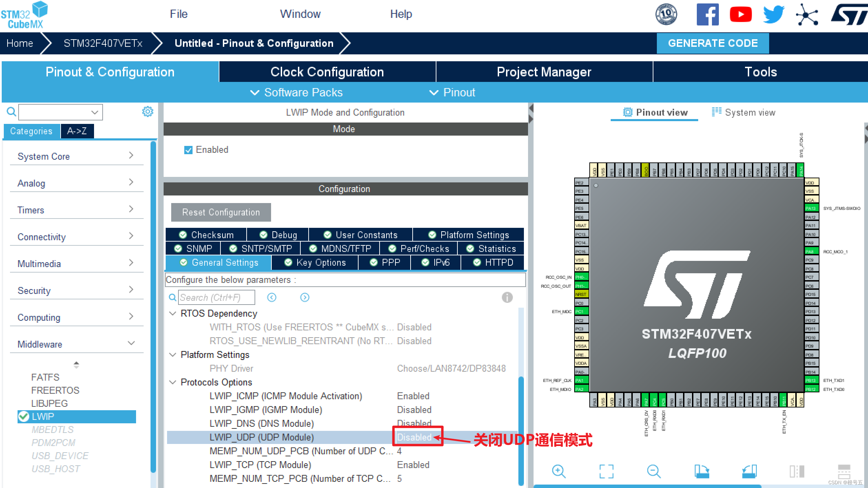Expand the Security category
This screenshot has width=868, height=488.
click(x=76, y=290)
